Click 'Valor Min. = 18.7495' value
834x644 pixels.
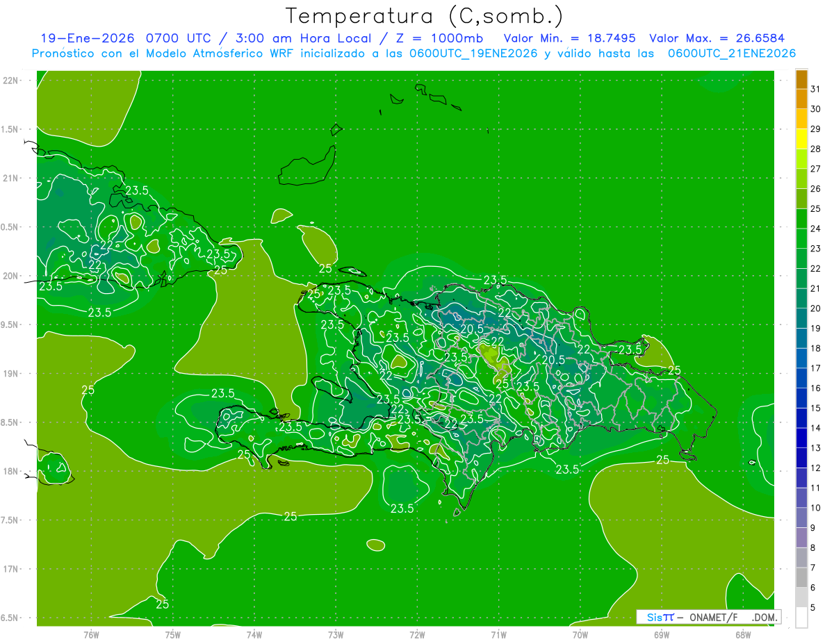[x=570, y=38]
